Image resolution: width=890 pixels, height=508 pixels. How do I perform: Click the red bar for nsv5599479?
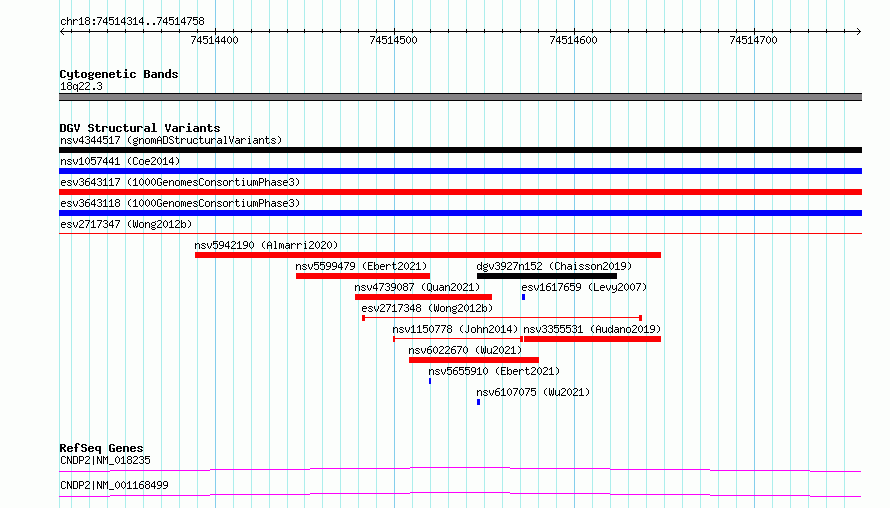[x=363, y=276]
